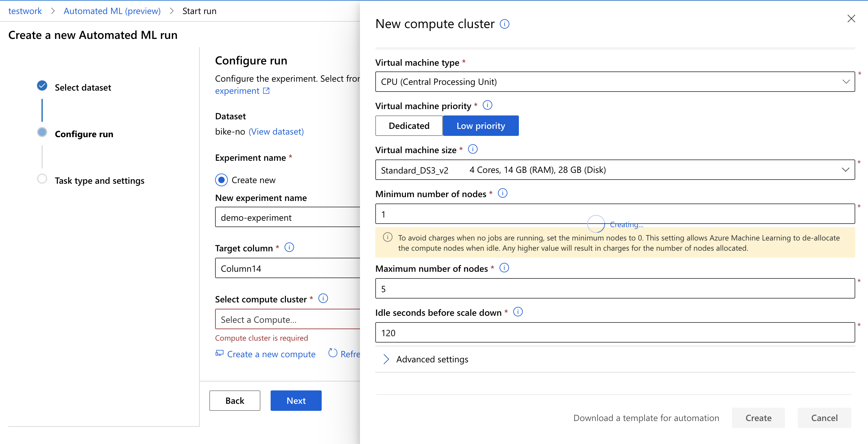Open the Virtual machine size dropdown

click(x=615, y=170)
